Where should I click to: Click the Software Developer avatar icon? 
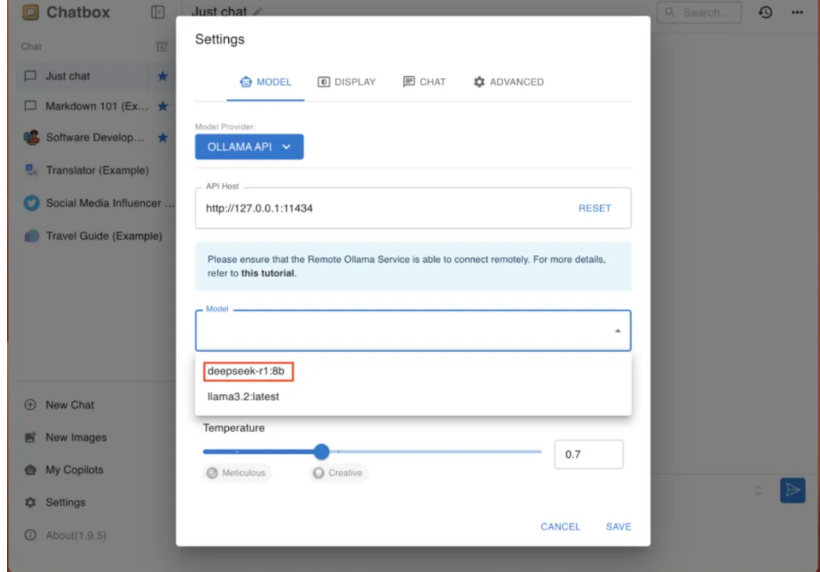click(x=31, y=138)
